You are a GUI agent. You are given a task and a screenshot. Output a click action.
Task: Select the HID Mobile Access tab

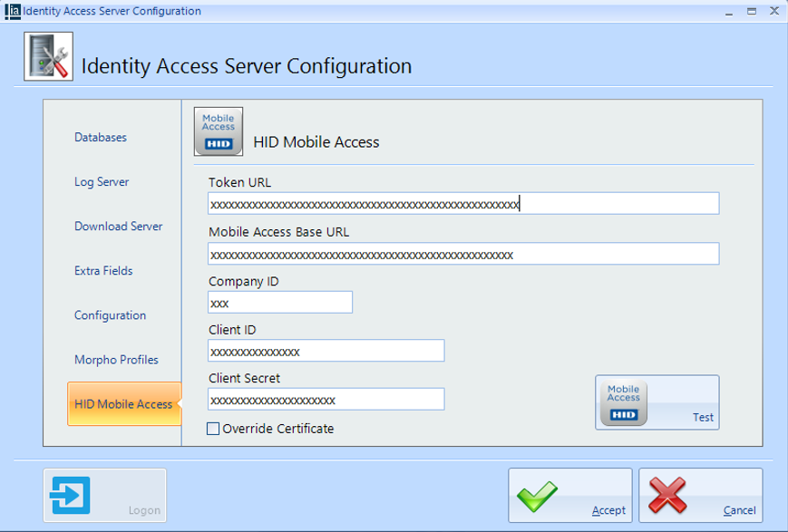124,404
